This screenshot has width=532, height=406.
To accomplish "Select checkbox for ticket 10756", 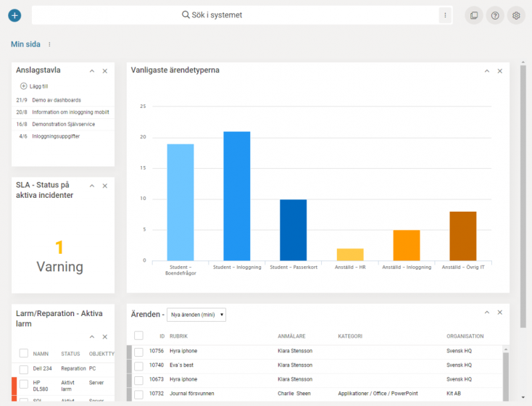I will 138,351.
